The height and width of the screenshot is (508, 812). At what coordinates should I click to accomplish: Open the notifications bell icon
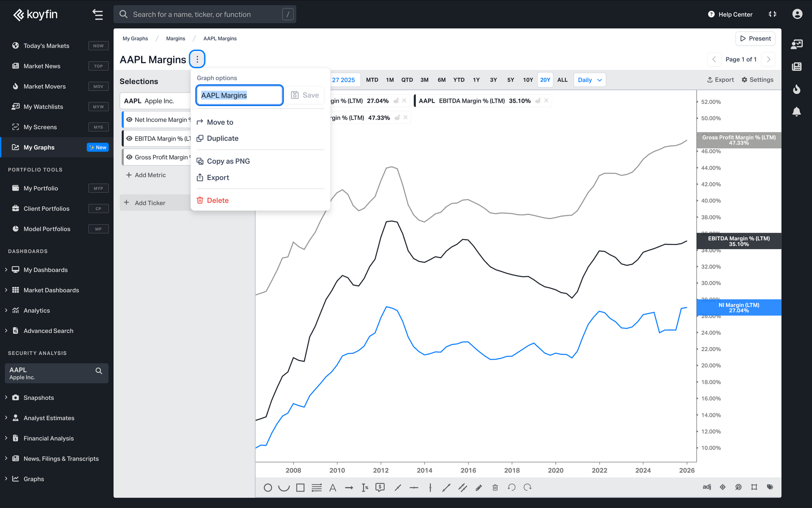pos(797,111)
